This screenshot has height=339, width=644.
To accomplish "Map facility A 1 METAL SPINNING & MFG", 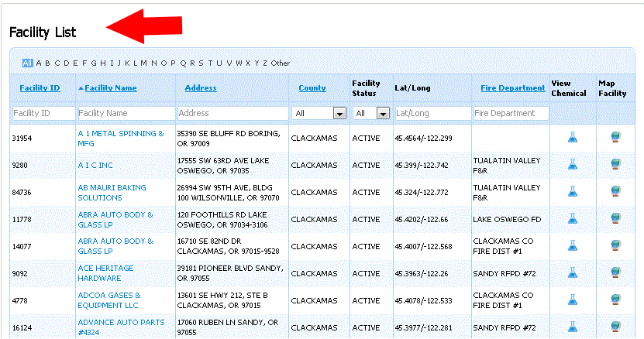I will point(615,137).
